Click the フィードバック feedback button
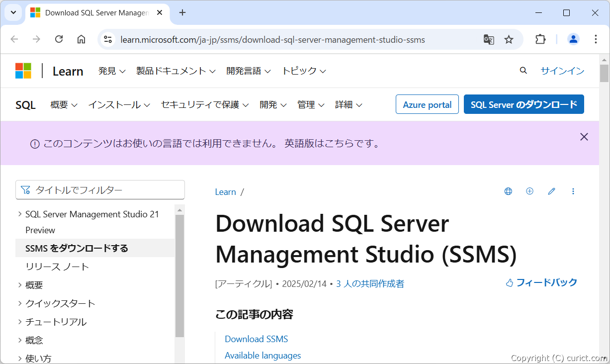Image resolution: width=610 pixels, height=364 pixels. 541,282
